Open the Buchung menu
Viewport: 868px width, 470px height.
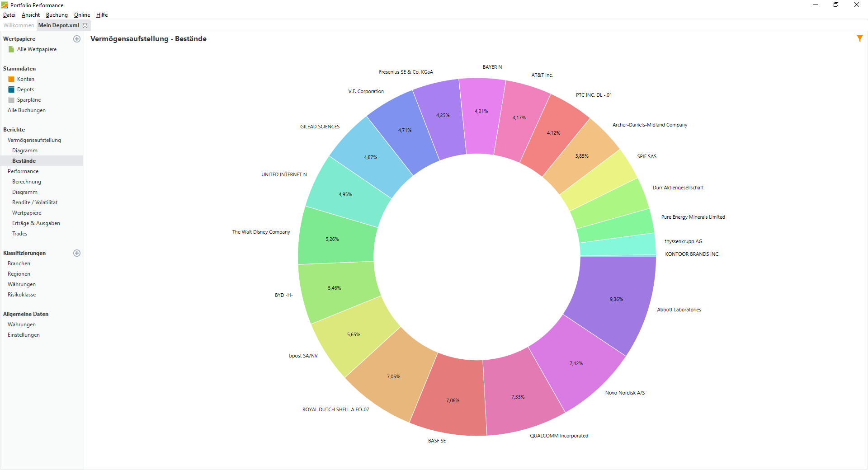pyautogui.click(x=57, y=15)
